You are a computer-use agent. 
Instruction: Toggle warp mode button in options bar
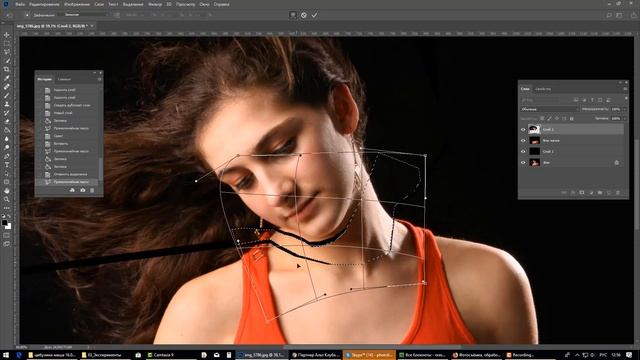(x=293, y=15)
